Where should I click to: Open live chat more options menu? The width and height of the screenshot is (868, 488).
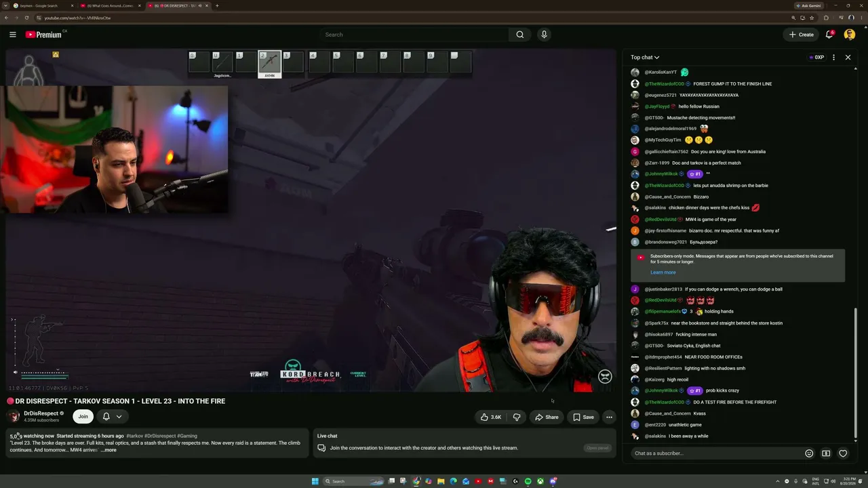833,58
